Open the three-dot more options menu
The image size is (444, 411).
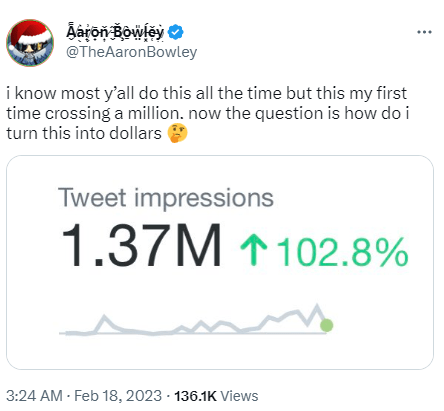[x=424, y=32]
